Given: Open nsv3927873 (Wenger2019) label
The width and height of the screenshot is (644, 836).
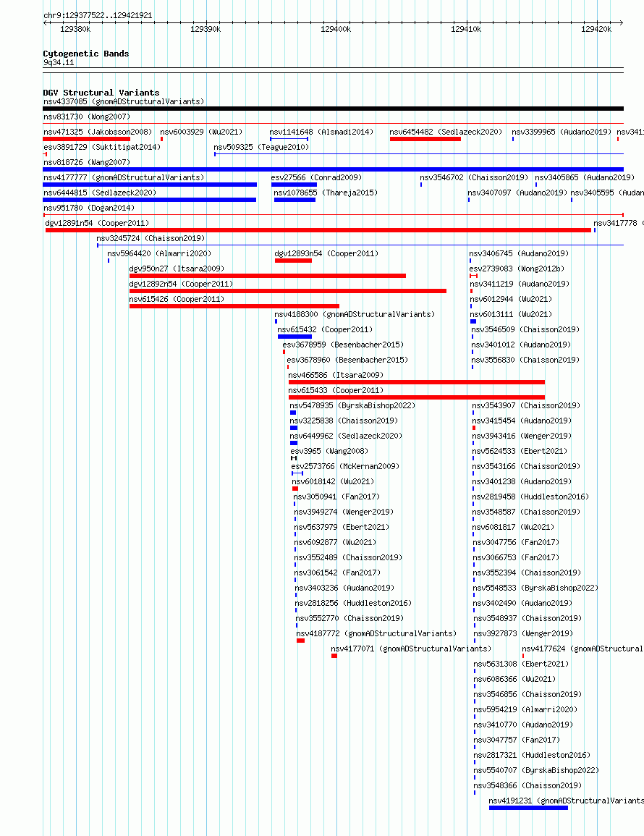Looking at the screenshot, I should (523, 634).
